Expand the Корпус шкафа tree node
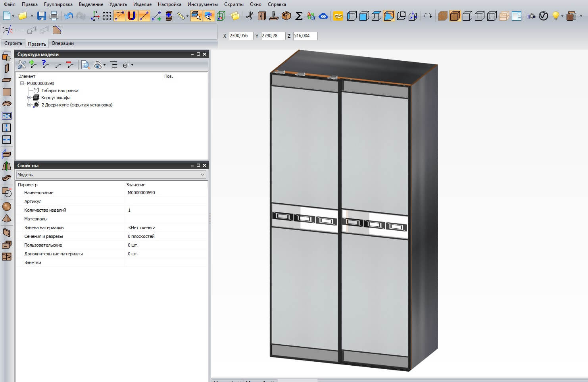 pos(29,98)
